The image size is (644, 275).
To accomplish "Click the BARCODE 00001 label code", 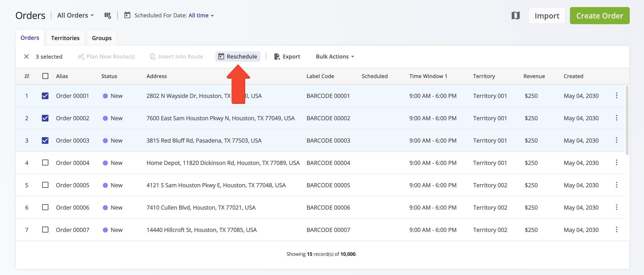I will coord(328,96).
